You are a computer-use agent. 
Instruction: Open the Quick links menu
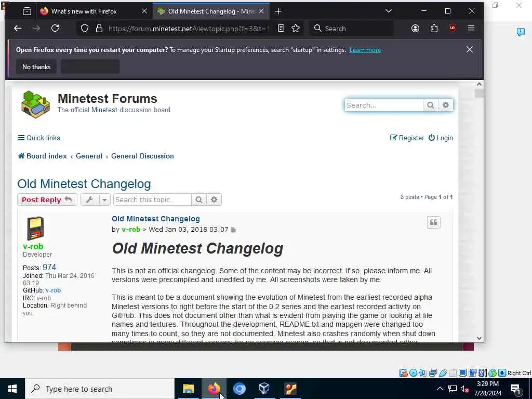click(x=39, y=138)
